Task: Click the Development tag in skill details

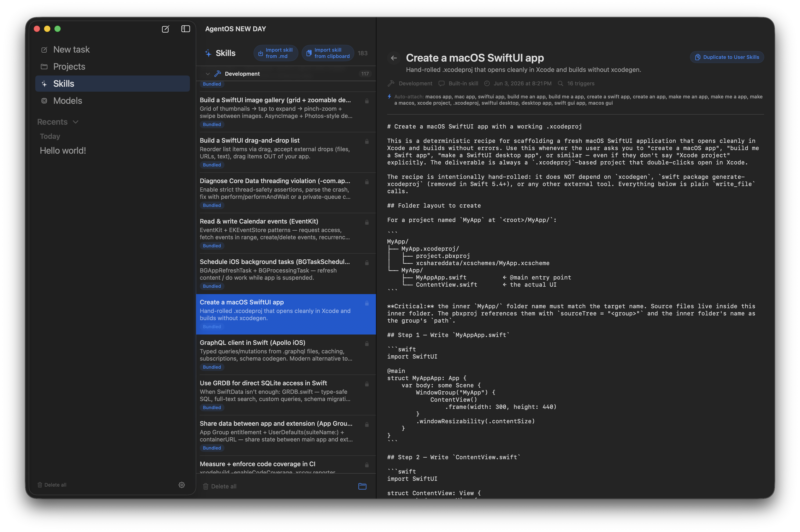Action: pyautogui.click(x=415, y=84)
